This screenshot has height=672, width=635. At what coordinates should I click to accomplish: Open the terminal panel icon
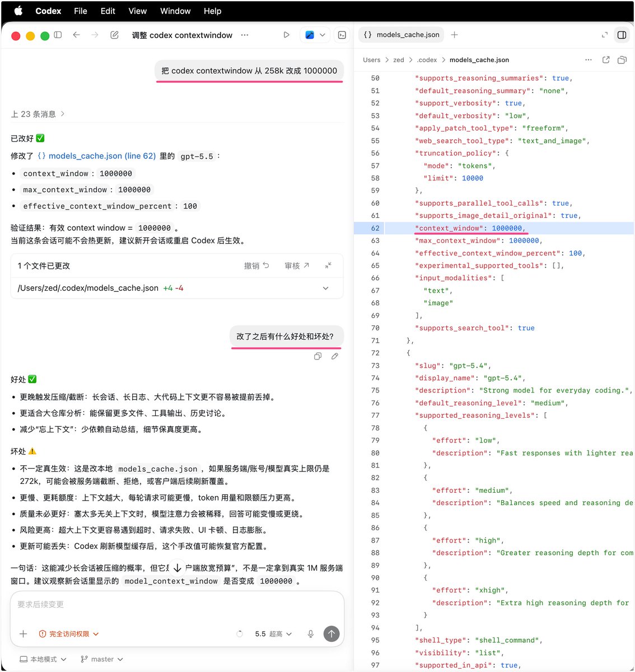point(342,35)
